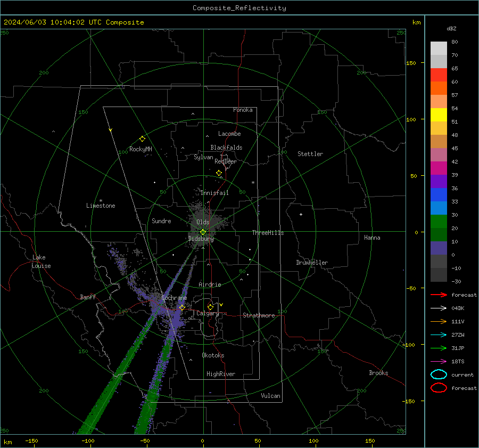Click the 2024/06/03 UTC timestamp text

coord(73,22)
